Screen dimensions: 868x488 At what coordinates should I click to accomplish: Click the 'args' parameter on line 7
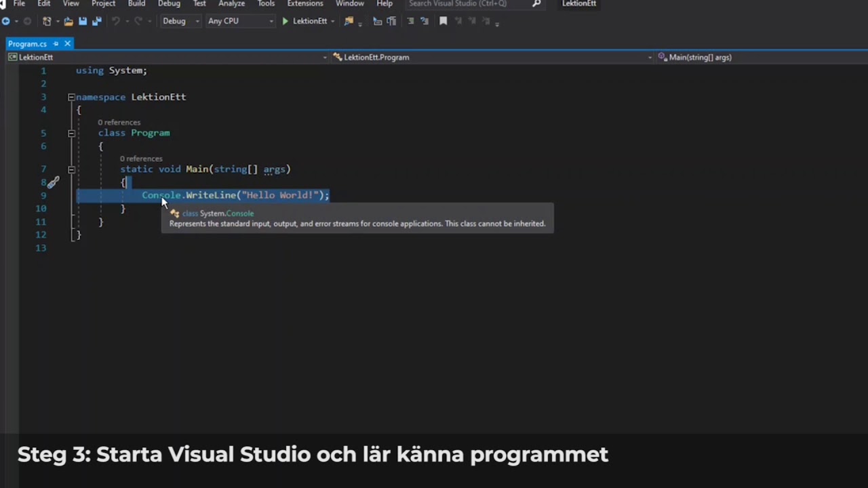click(x=274, y=169)
